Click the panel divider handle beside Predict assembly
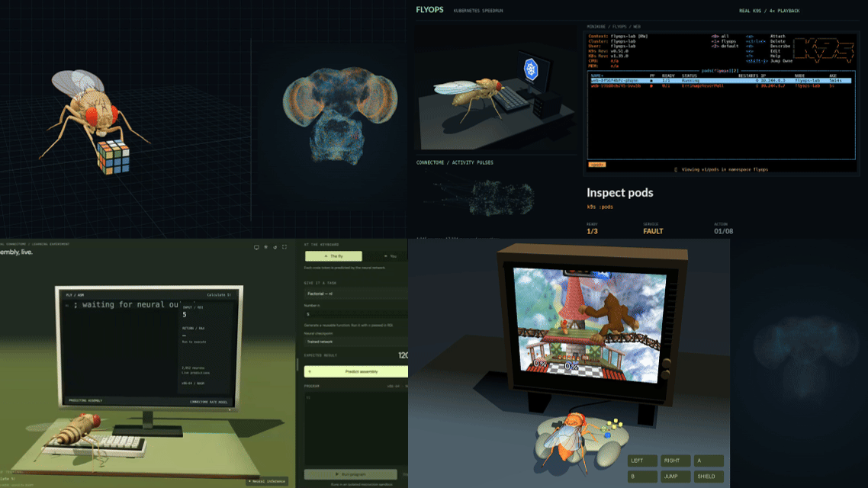 click(297, 365)
